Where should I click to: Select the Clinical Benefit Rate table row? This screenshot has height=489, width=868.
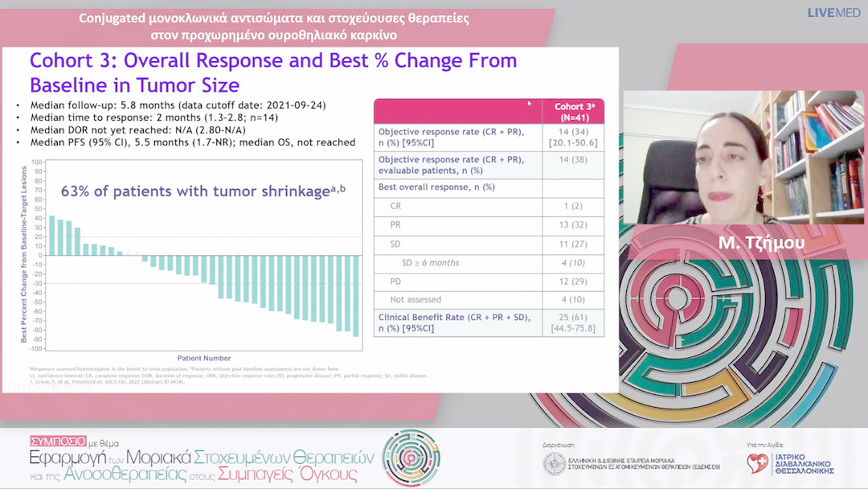[489, 323]
